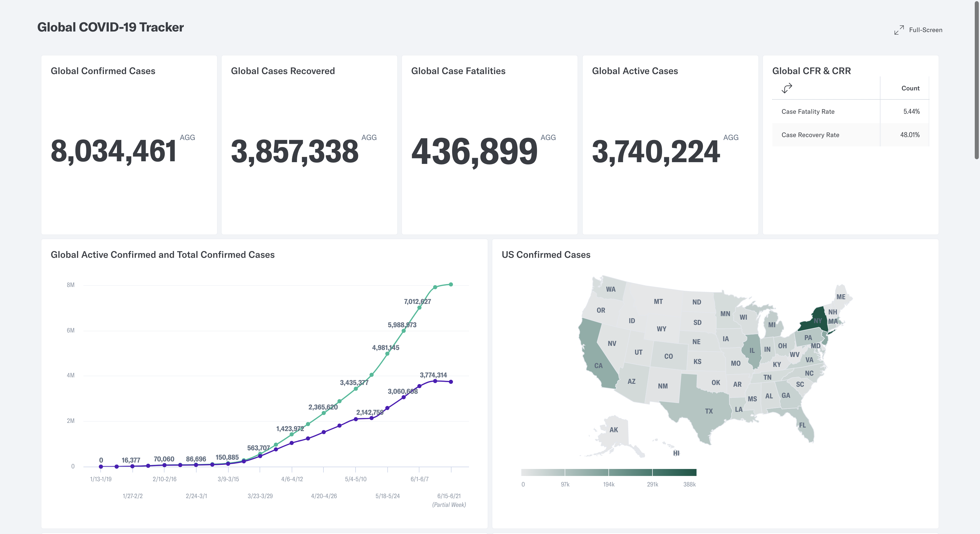The height and width of the screenshot is (534, 980).
Task: Click the darkest 291k–388k legend segment
Action: point(675,472)
